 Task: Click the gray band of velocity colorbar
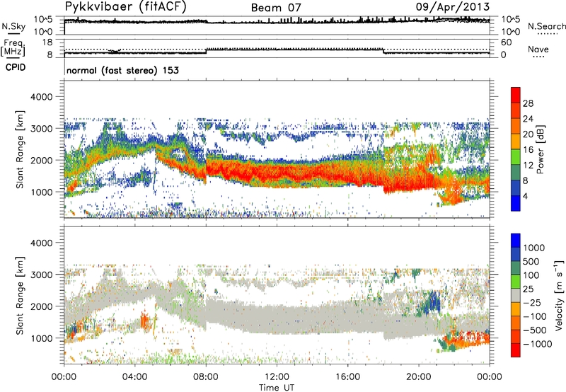point(516,295)
